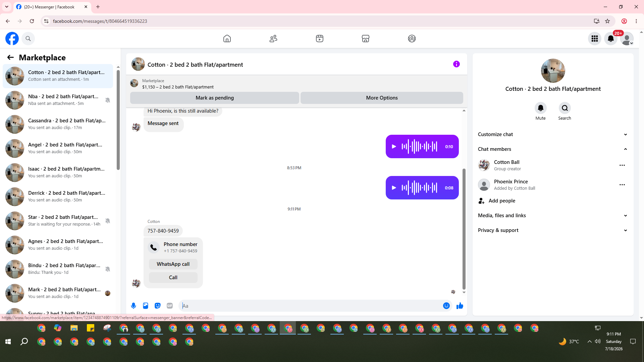Seek within the 0:10 audio waveform
The width and height of the screenshot is (644, 362).
(420, 146)
